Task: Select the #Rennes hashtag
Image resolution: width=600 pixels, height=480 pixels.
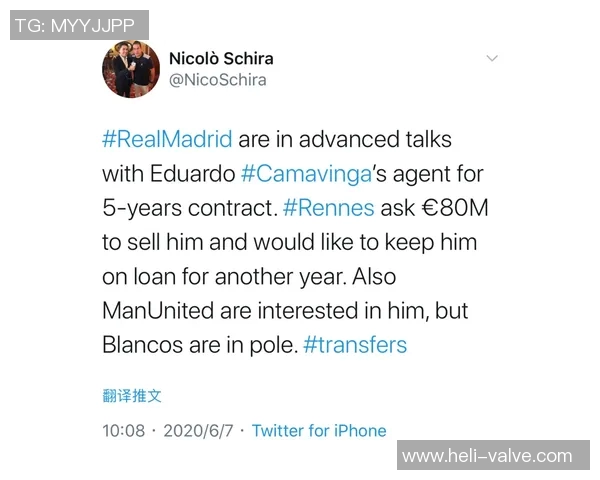Action: pyautogui.click(x=328, y=208)
